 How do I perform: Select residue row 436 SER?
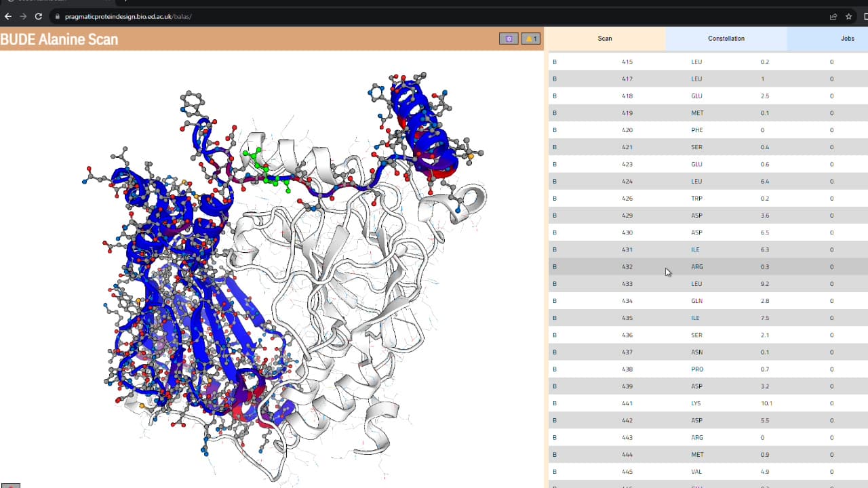click(x=708, y=335)
